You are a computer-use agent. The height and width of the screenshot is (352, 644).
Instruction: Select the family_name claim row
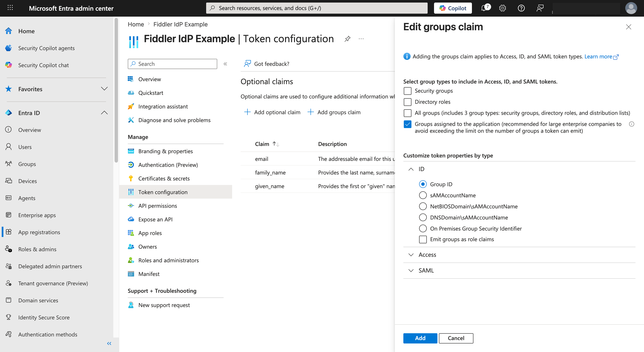tap(318, 172)
